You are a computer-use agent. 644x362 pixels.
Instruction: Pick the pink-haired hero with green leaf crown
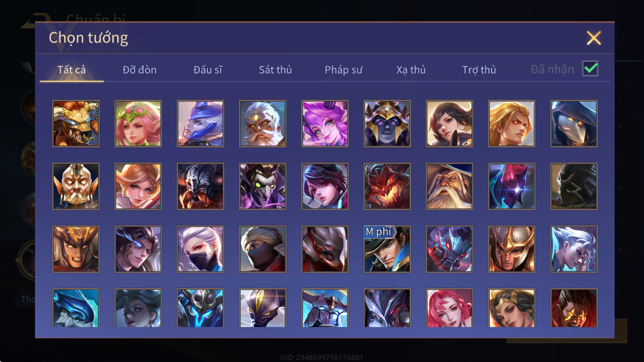138,123
